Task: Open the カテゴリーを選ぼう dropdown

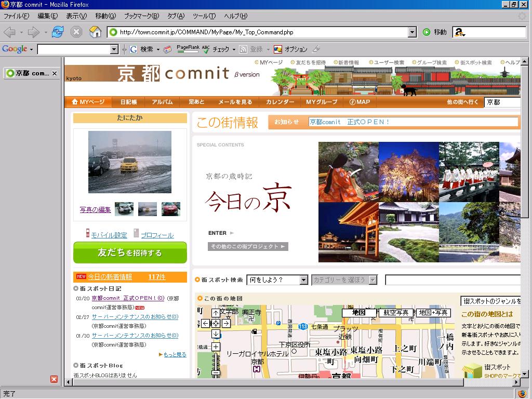Action: tap(373, 280)
